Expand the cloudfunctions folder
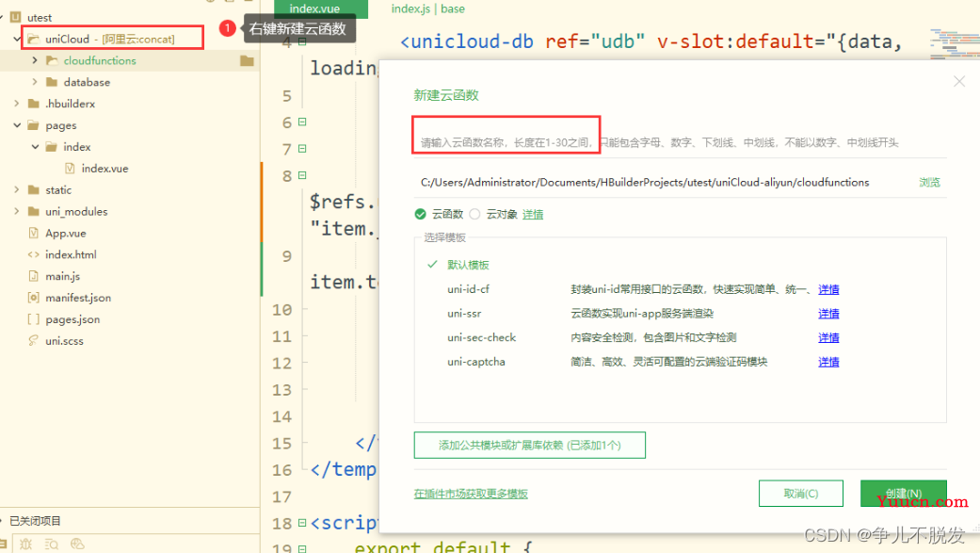 [35, 60]
